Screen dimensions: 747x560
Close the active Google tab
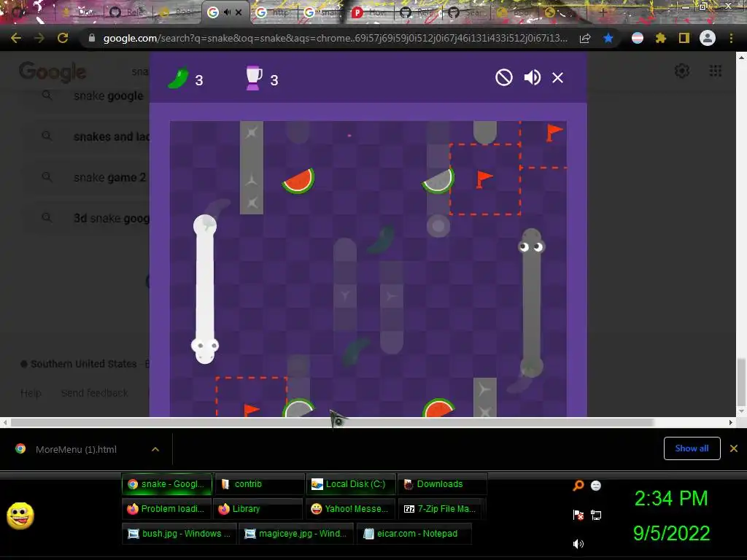point(239,12)
